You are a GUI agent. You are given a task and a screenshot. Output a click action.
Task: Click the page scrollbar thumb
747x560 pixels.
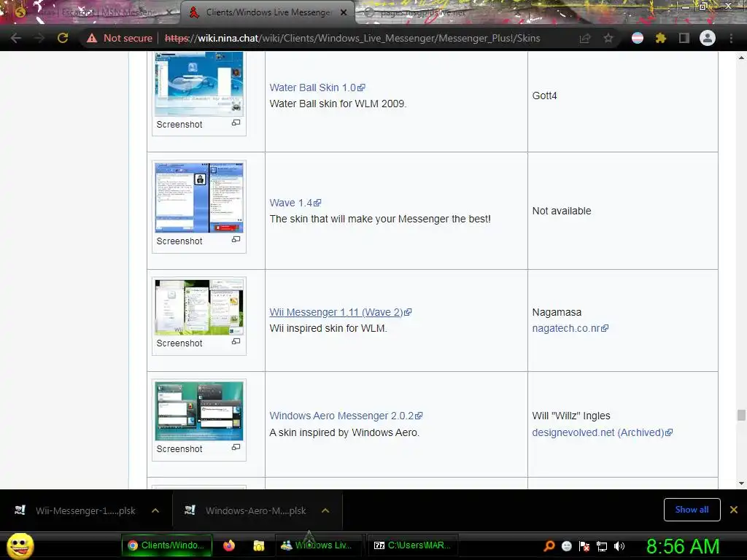click(x=741, y=415)
